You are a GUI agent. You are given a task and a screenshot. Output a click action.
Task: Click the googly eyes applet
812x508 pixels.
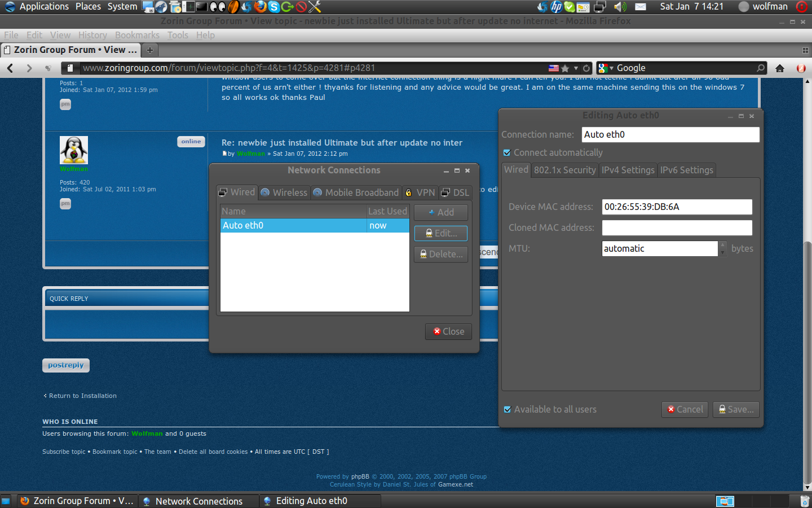click(x=218, y=7)
